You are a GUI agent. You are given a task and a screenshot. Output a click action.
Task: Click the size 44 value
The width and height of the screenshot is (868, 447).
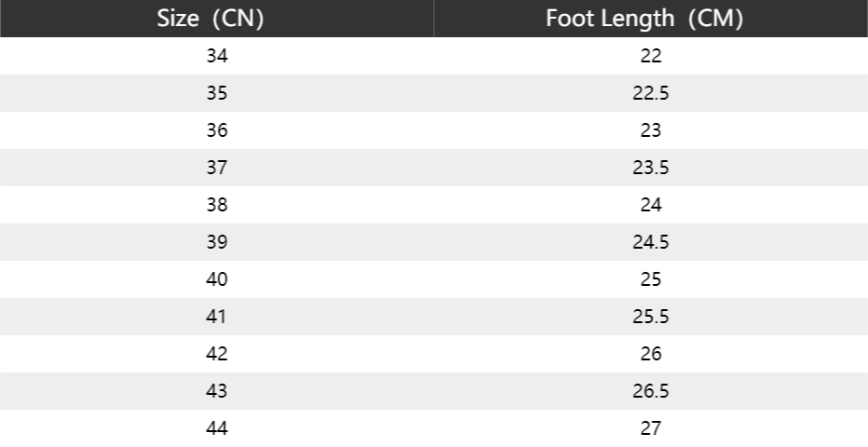click(217, 428)
